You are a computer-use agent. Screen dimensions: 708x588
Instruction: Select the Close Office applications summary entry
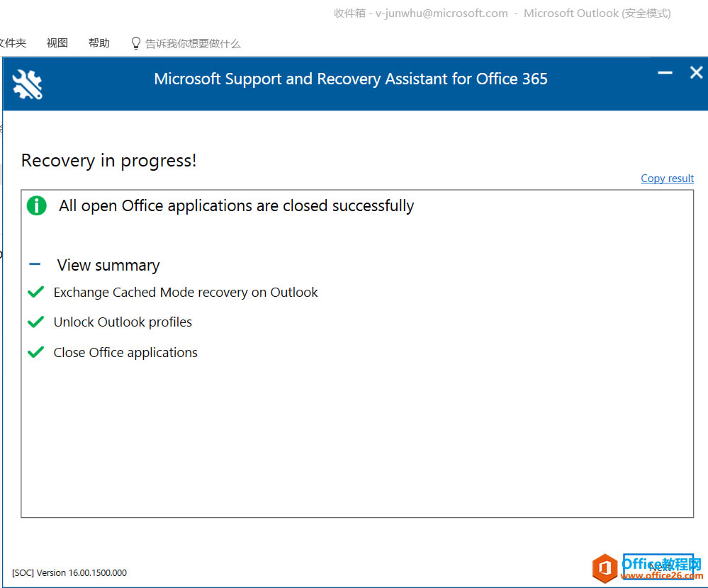pyautogui.click(x=125, y=352)
